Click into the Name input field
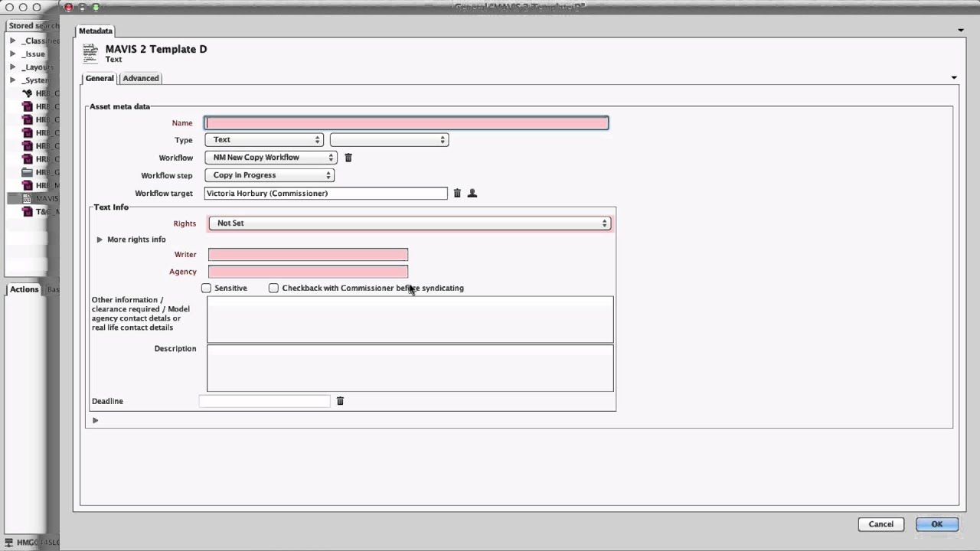 (407, 123)
